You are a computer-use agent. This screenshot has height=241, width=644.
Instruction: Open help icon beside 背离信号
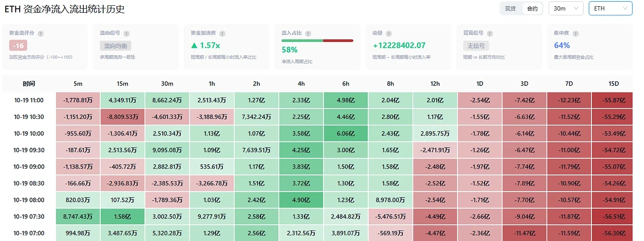point(490,33)
